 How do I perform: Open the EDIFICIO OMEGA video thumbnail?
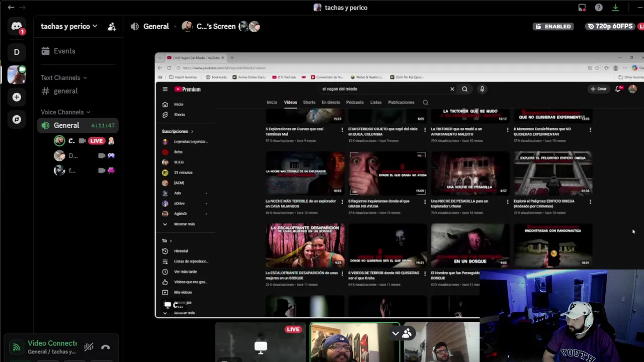pos(552,173)
